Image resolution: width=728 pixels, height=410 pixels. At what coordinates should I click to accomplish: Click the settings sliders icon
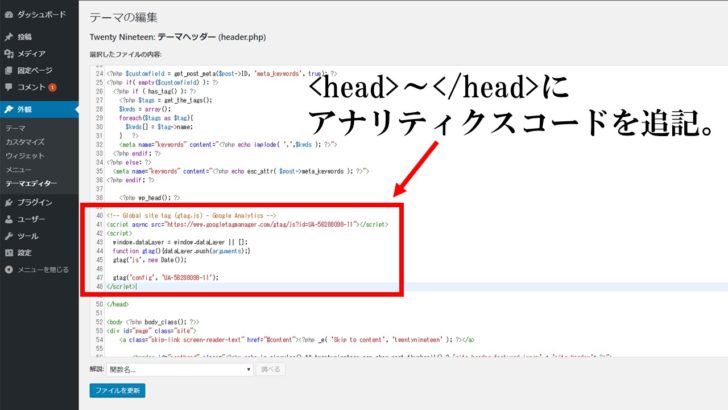(9, 253)
